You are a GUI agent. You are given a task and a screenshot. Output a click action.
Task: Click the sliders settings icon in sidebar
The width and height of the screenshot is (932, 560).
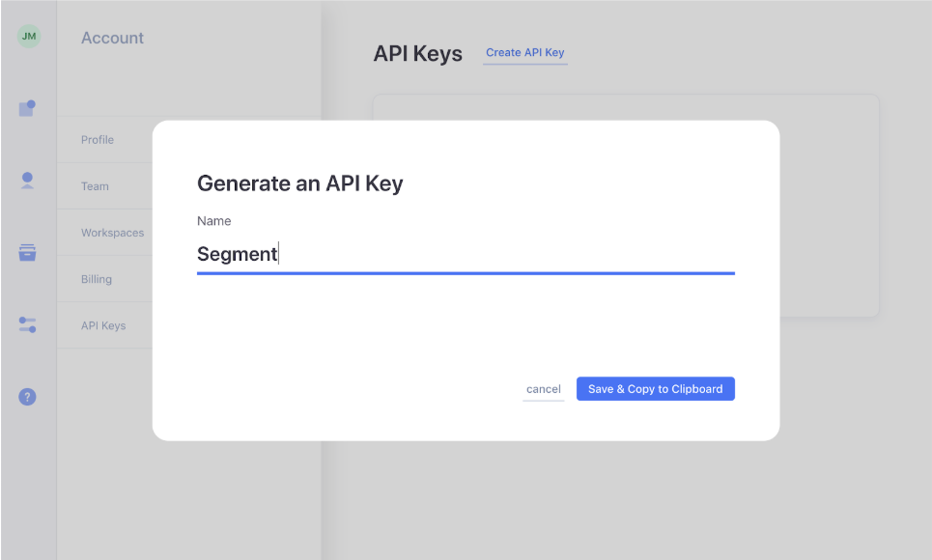(27, 324)
